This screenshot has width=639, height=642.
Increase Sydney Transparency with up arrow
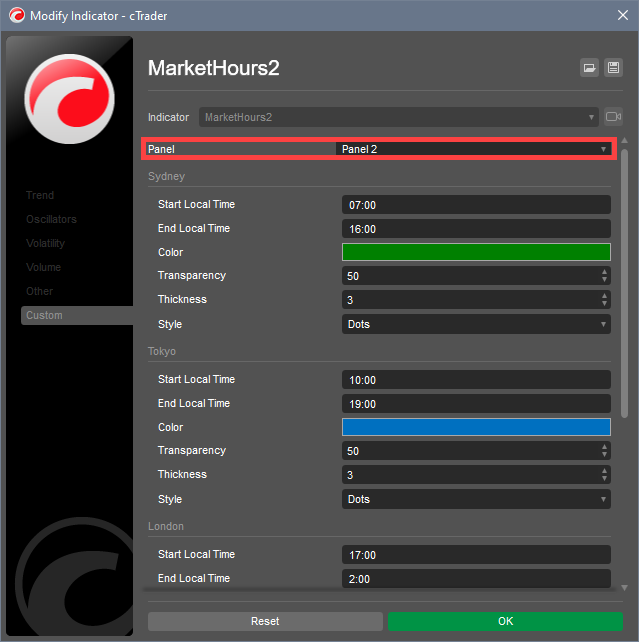(x=604, y=272)
